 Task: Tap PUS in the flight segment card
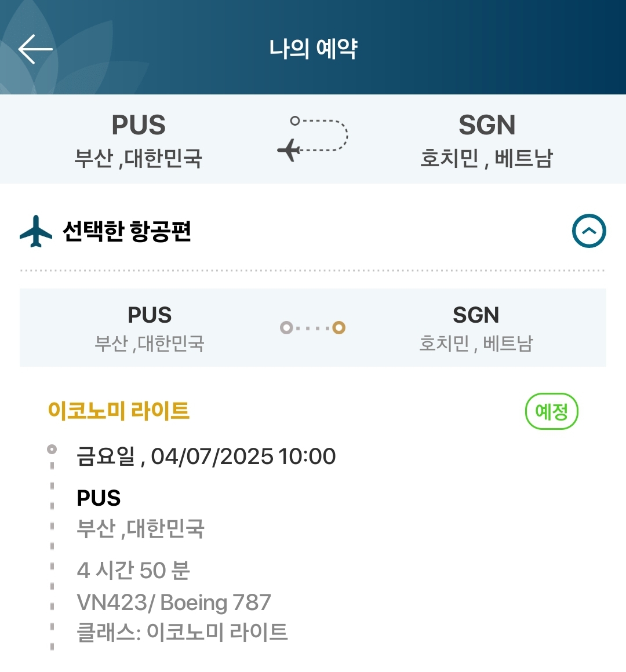[x=150, y=315]
